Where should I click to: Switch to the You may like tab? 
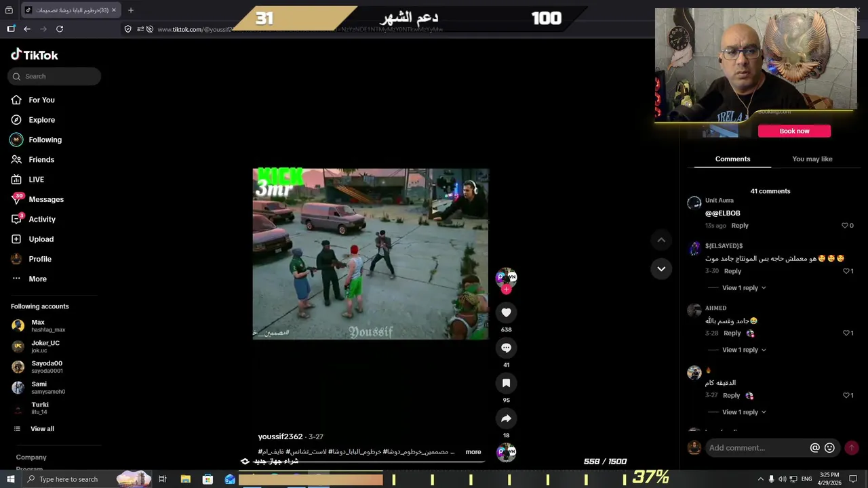click(812, 159)
